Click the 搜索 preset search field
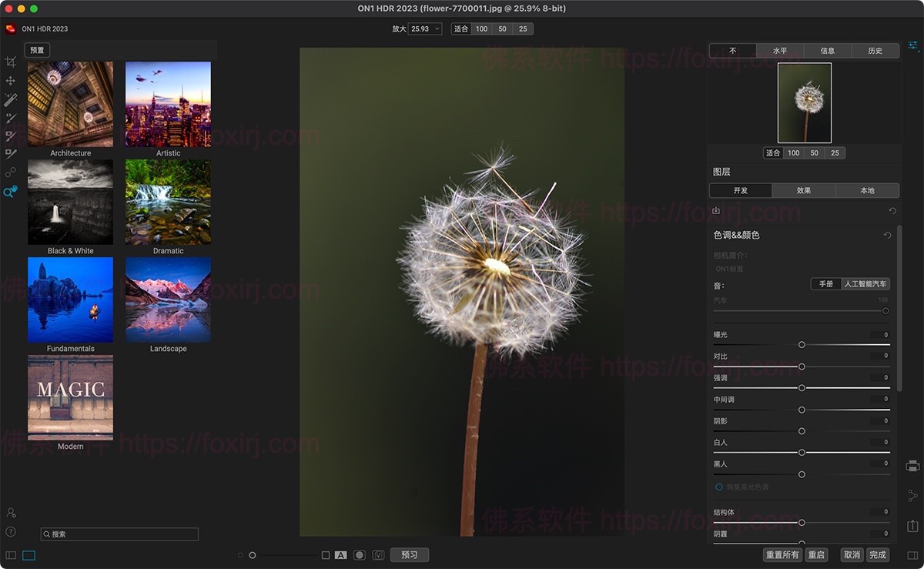 tap(119, 534)
